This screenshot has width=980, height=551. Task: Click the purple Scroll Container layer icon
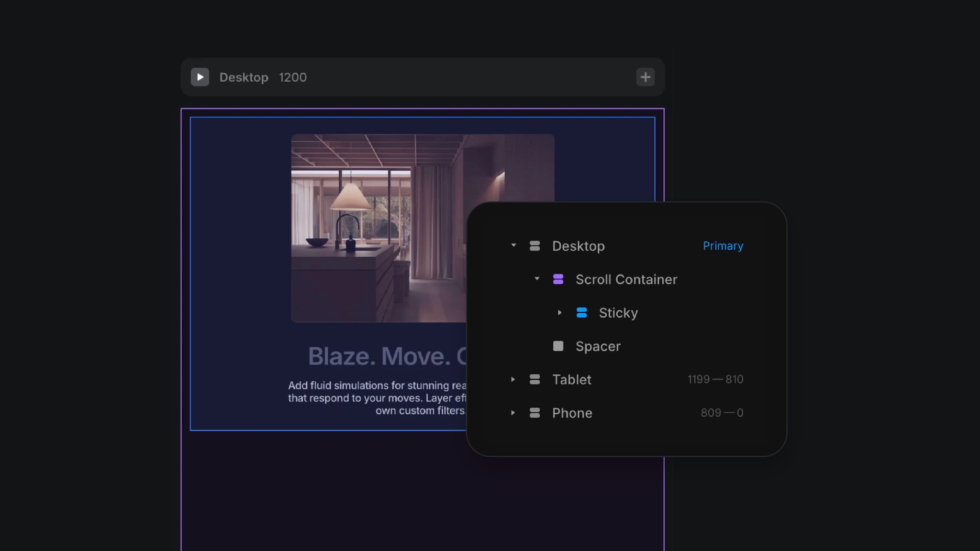coord(558,279)
